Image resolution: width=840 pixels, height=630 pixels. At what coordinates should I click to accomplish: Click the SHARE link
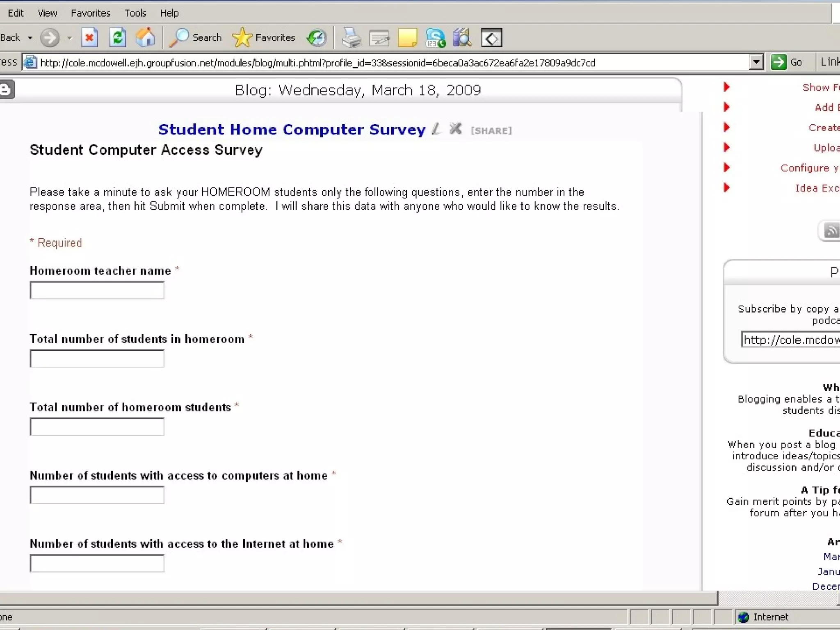(x=491, y=130)
